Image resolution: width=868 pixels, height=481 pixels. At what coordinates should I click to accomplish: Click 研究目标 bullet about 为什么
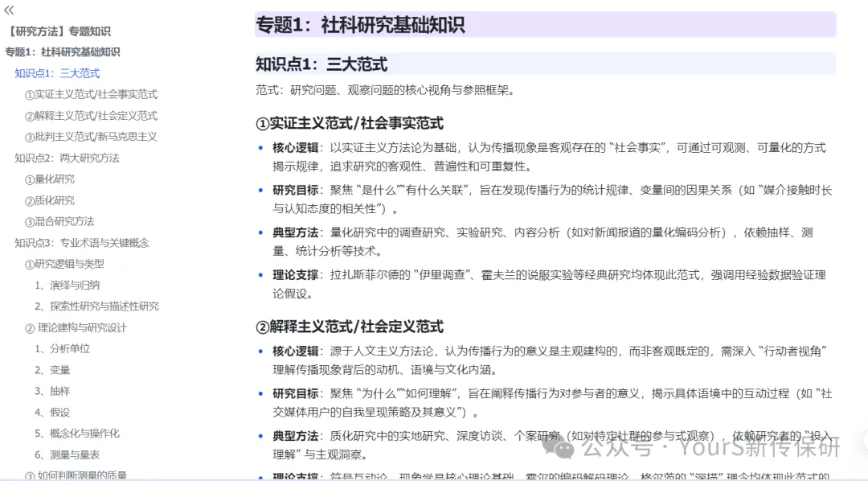click(552, 403)
